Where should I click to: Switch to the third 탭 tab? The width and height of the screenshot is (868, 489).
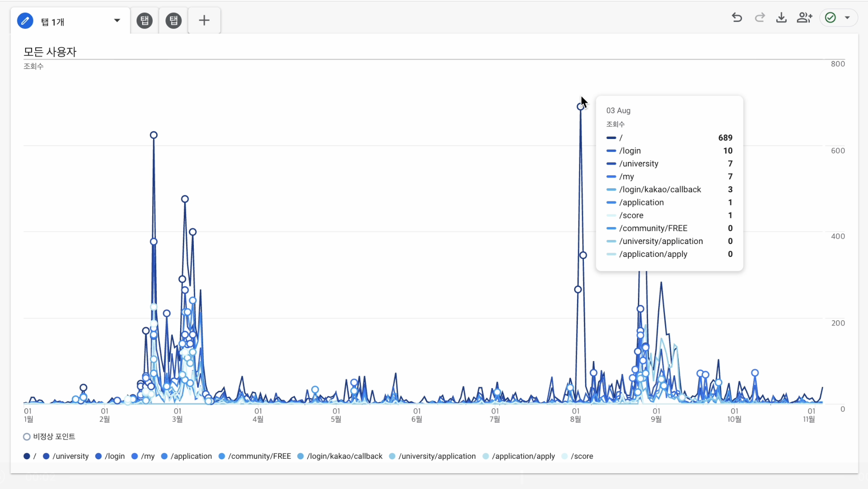pyautogui.click(x=174, y=21)
